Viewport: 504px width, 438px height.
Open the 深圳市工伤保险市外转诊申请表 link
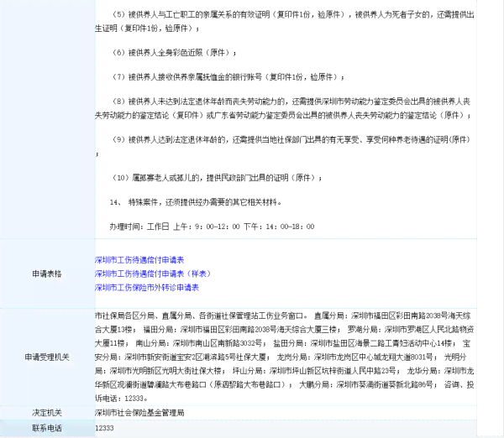click(147, 288)
